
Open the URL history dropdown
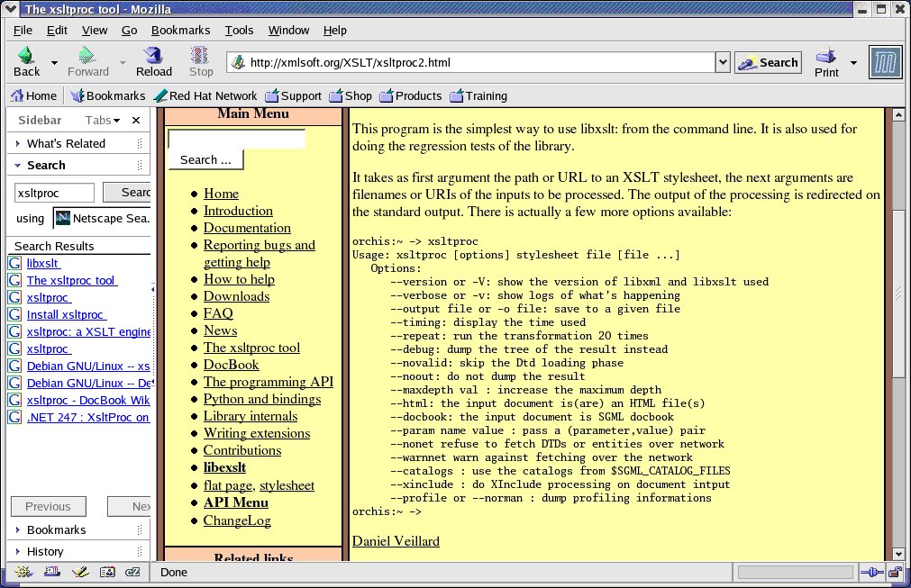pyautogui.click(x=722, y=62)
